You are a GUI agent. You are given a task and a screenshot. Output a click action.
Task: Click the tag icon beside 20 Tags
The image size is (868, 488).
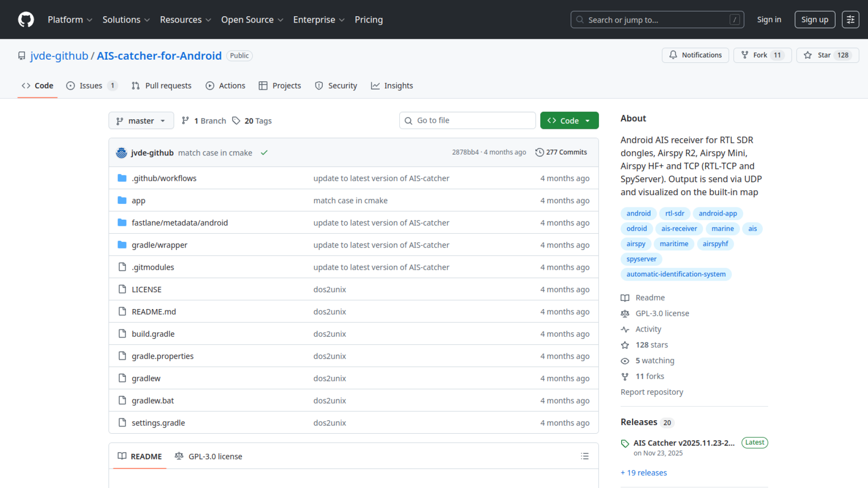[236, 121]
